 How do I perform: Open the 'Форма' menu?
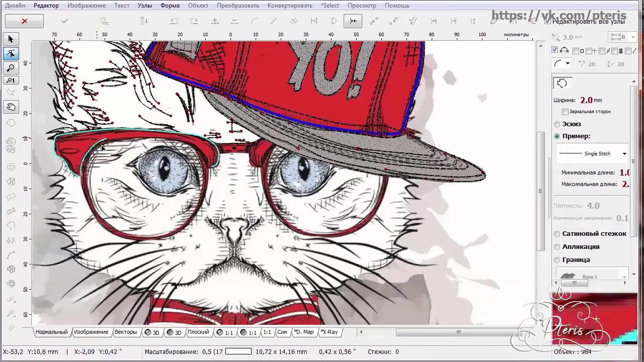tap(170, 6)
